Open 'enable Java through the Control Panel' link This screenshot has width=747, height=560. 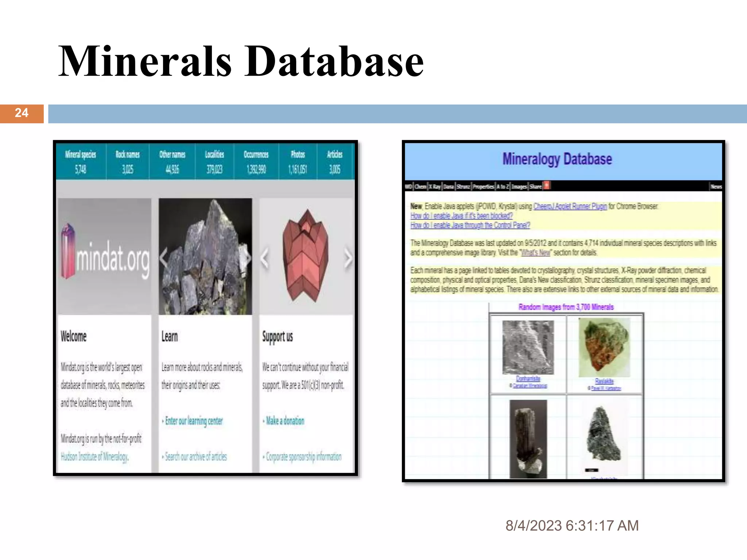point(470,225)
